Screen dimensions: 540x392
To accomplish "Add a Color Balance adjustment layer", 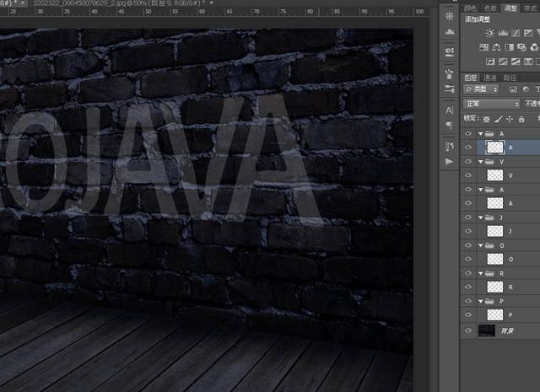I will coord(496,47).
